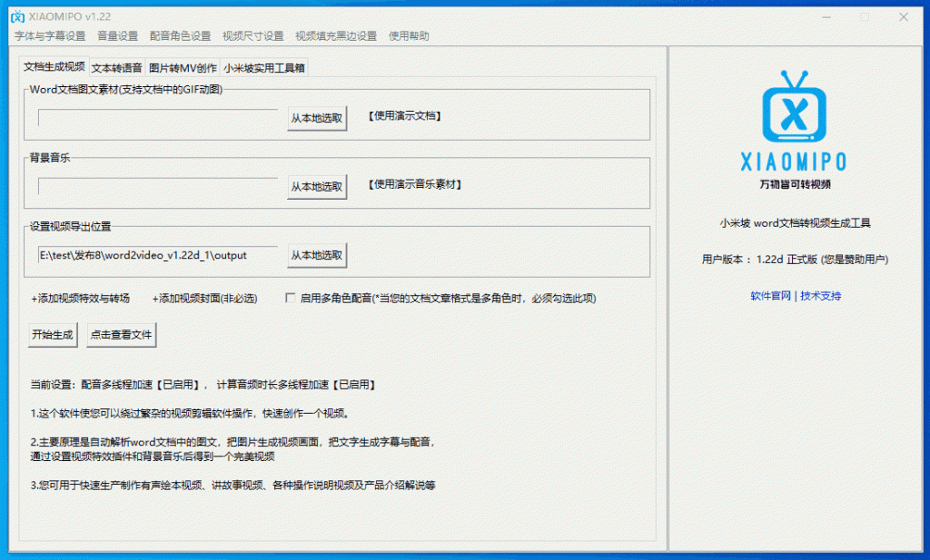Open the 软件官网 link

pos(770,296)
